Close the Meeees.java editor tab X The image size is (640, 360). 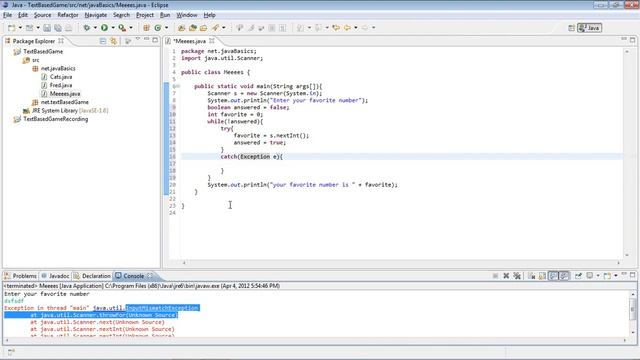212,41
